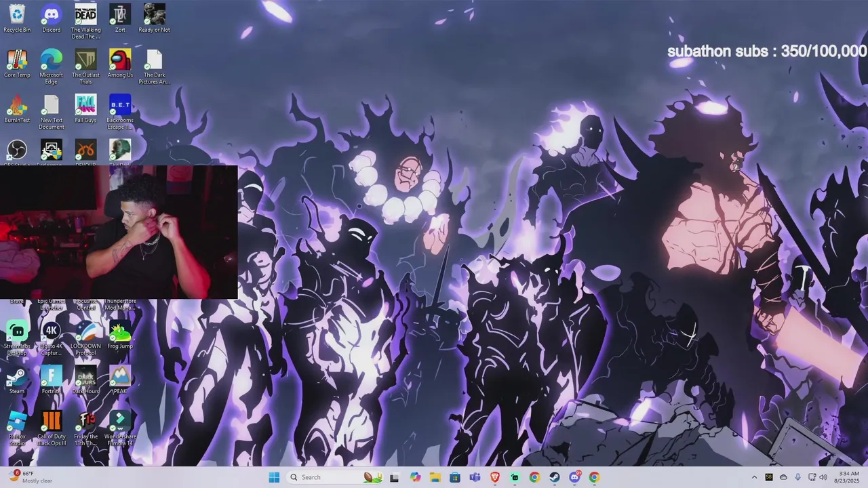Screen dimensions: 868x488
Task: Open Chrome icon right of Discord in taskbar
Action: (x=594, y=477)
